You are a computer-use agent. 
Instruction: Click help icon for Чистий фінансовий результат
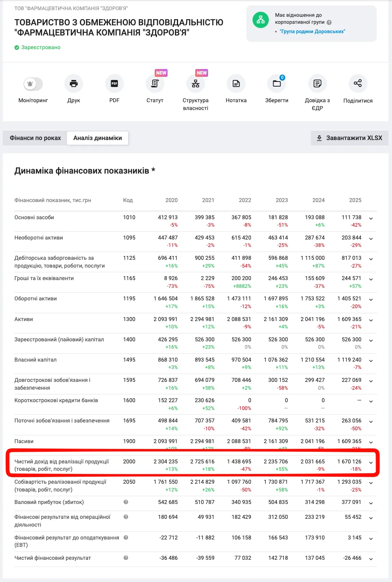tap(126, 558)
